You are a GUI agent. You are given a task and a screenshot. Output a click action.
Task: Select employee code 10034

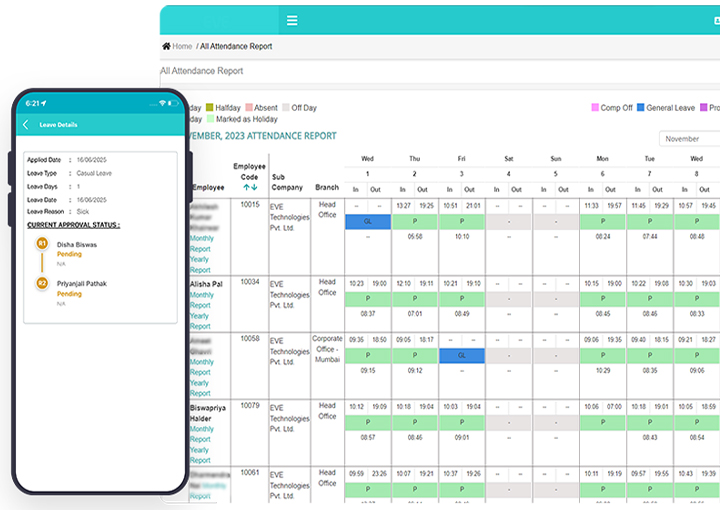click(250, 282)
